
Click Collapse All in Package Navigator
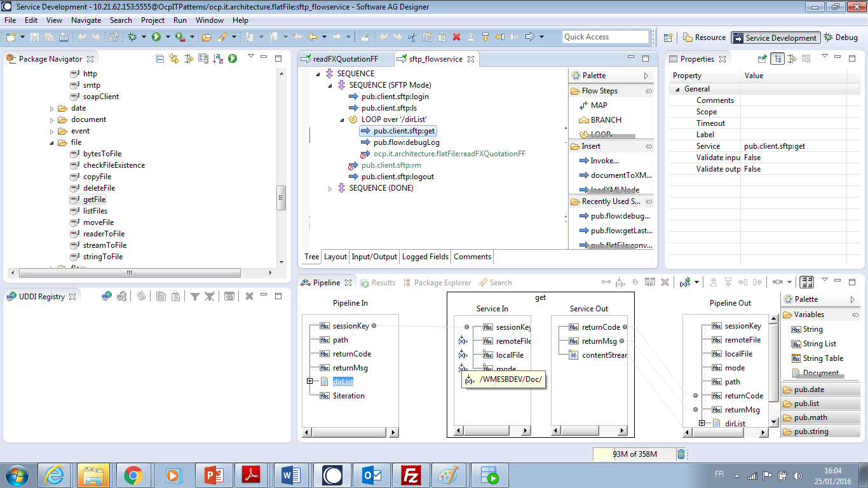coord(160,58)
